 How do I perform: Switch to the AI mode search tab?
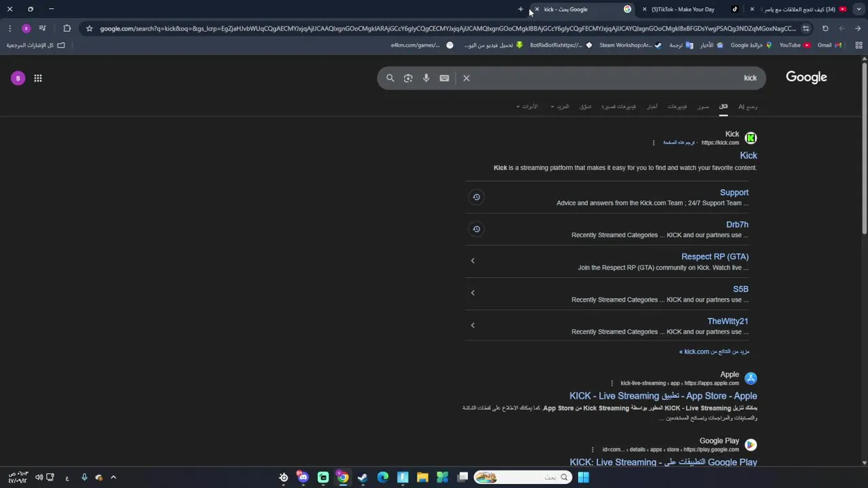tap(748, 106)
